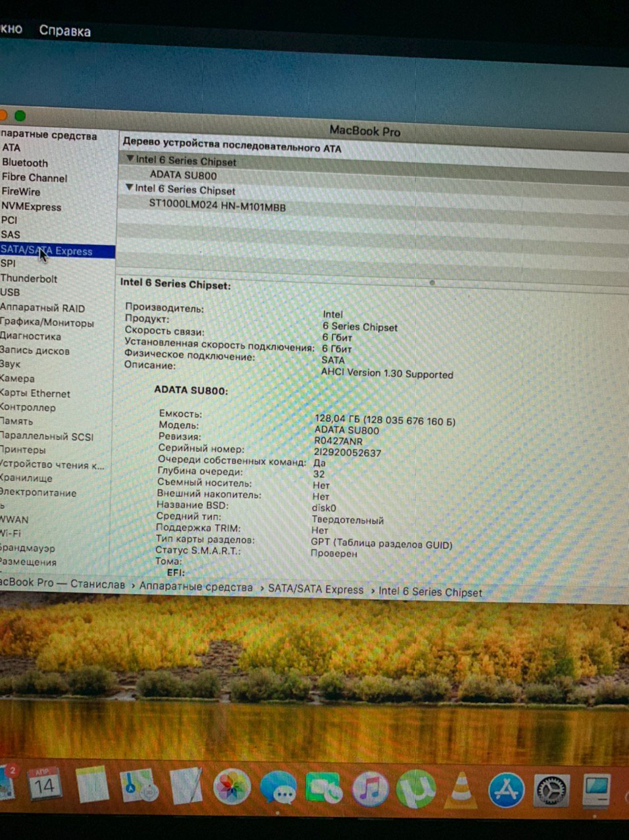The image size is (629, 840).
Task: Click Станислав in the path bar
Action: pos(97,585)
